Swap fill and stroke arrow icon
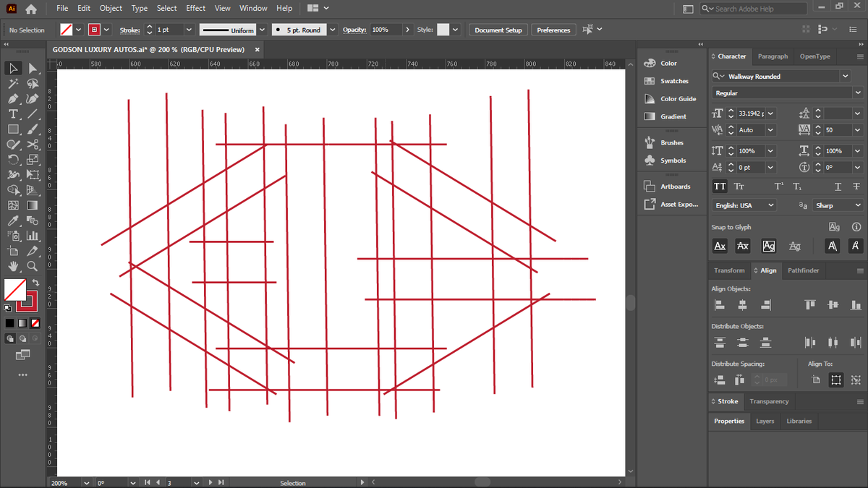868x488 pixels. point(36,281)
